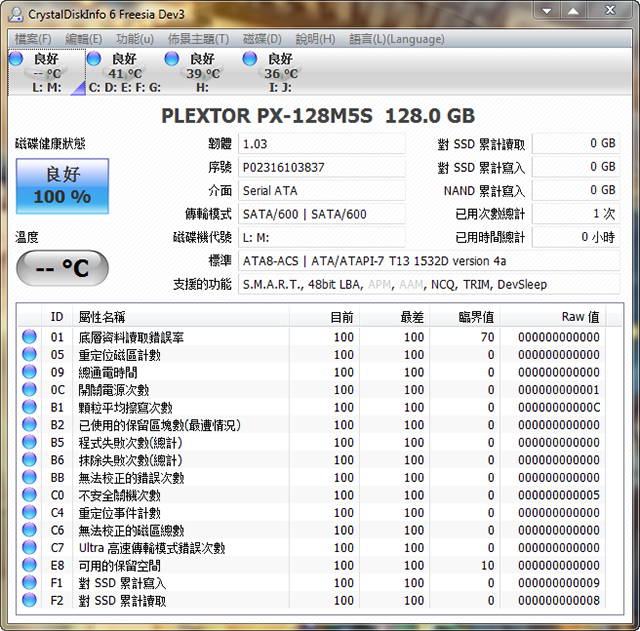640x631 pixels.
Task: Select the 底層資料讀取錯誤率 row text
Action: coord(131,337)
